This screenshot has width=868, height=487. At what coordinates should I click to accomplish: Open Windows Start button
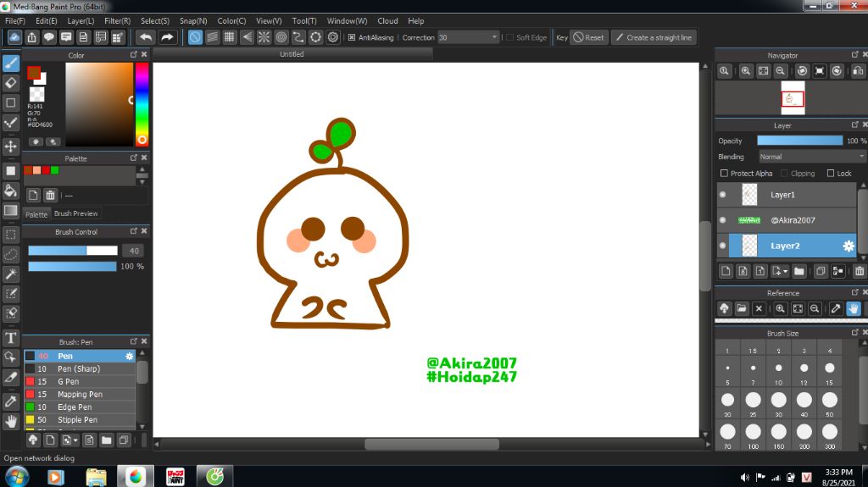pyautogui.click(x=17, y=477)
